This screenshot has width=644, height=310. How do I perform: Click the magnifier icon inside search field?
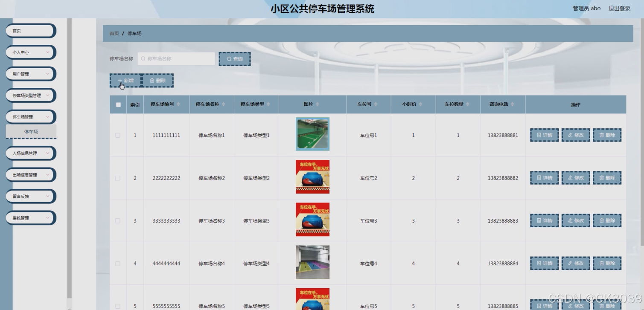click(x=143, y=59)
